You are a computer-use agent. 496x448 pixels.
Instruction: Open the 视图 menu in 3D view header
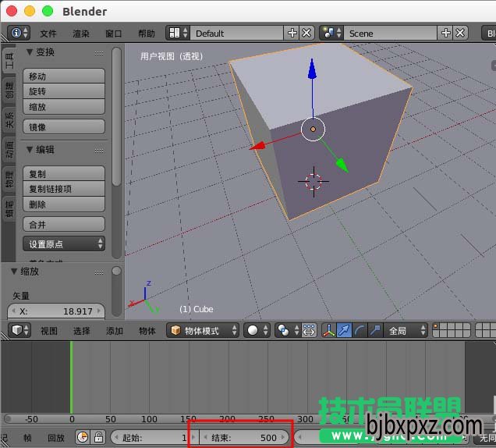49,331
